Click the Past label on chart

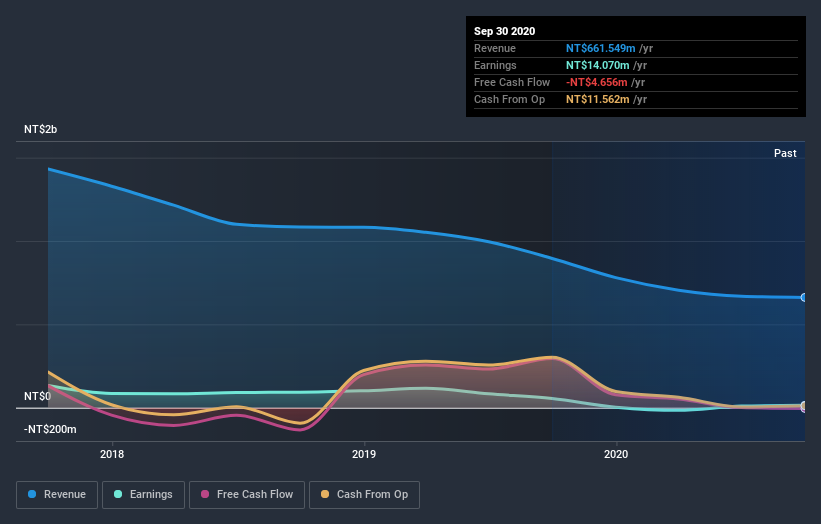[785, 153]
